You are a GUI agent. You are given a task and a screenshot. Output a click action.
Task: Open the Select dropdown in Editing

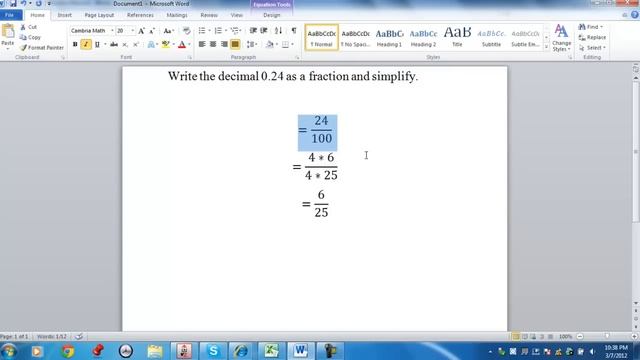592,48
